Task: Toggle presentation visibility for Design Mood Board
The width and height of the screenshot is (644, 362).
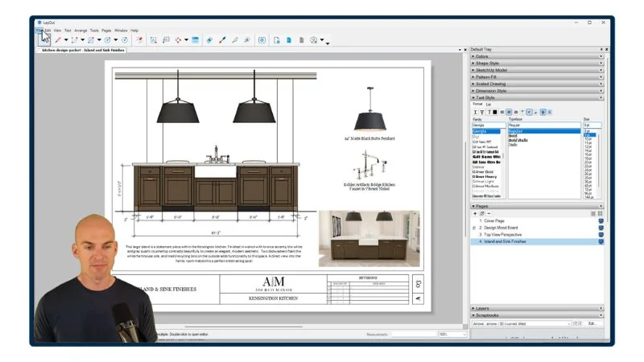Action: click(x=601, y=228)
